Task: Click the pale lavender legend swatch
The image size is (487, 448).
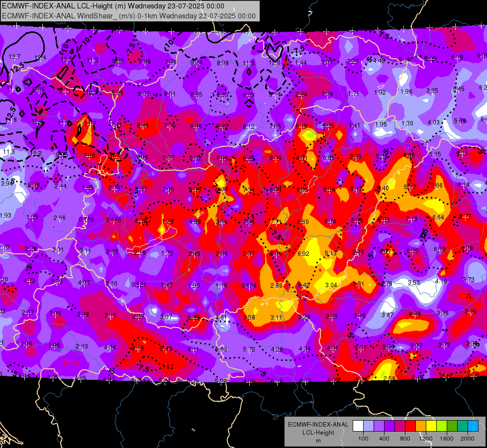Action: coord(368,426)
